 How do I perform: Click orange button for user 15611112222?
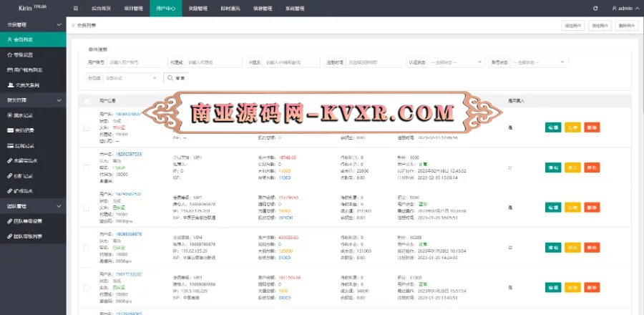(x=572, y=288)
